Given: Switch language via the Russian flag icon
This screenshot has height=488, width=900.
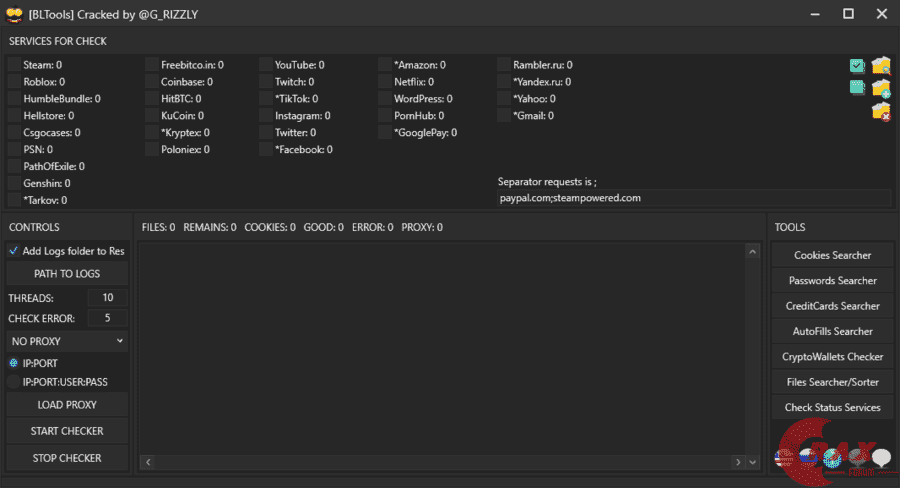Looking at the screenshot, I should 808,457.
